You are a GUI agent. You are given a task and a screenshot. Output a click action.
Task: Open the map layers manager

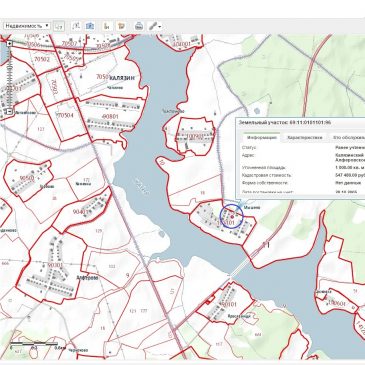[122, 26]
